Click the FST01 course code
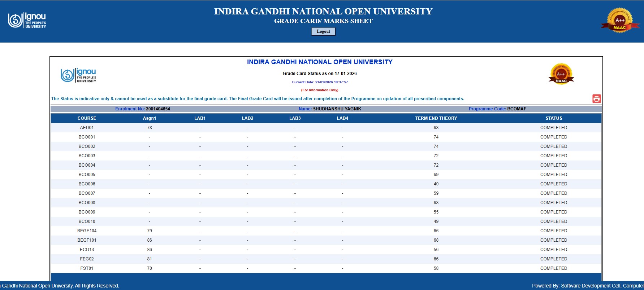 [x=87, y=268]
